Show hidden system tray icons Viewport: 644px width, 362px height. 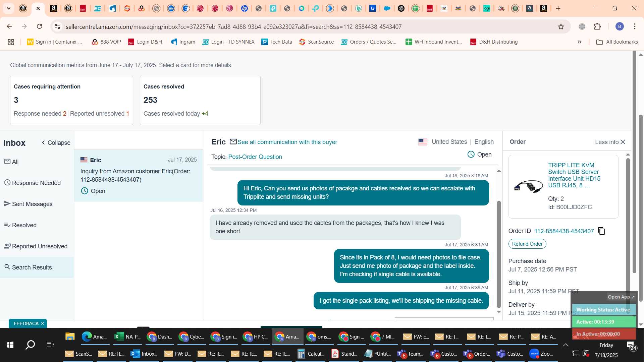566,345
